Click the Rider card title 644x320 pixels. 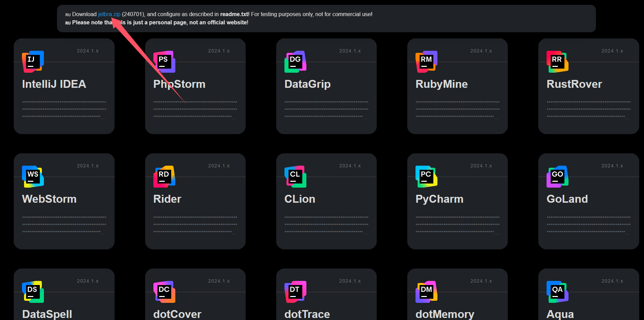click(x=167, y=199)
